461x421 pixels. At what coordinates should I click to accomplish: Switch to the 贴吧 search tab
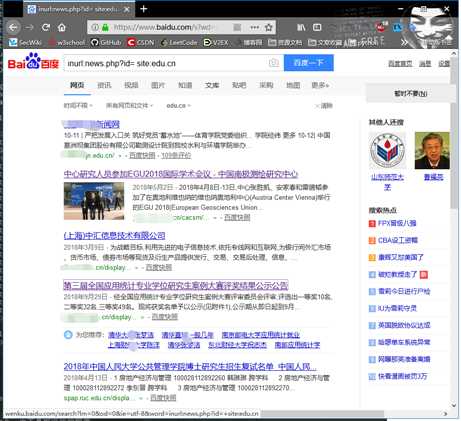[x=239, y=85]
